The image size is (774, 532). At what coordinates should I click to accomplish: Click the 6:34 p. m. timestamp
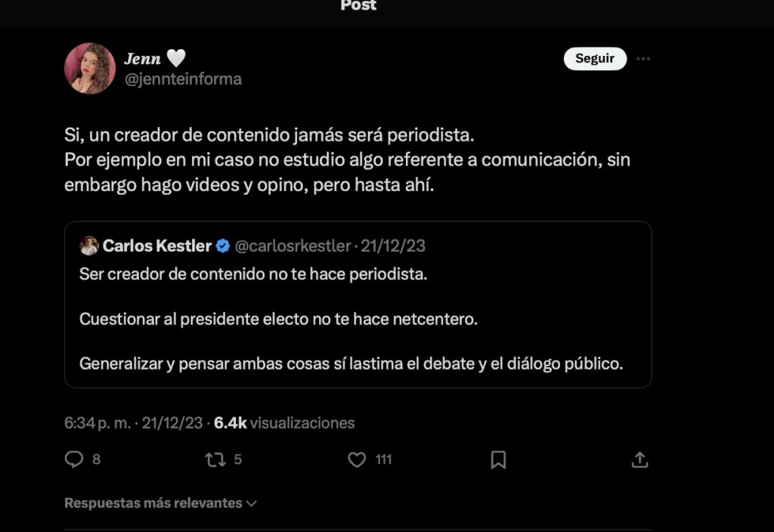point(98,423)
